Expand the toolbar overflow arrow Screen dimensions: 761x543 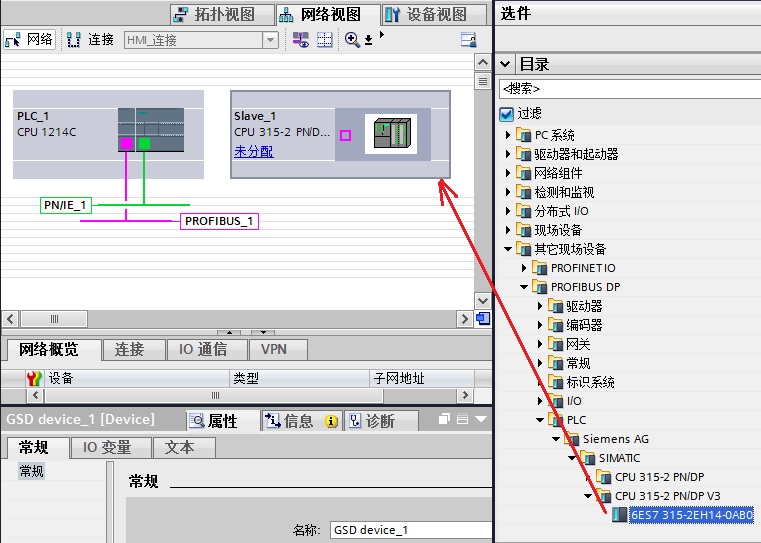382,34
